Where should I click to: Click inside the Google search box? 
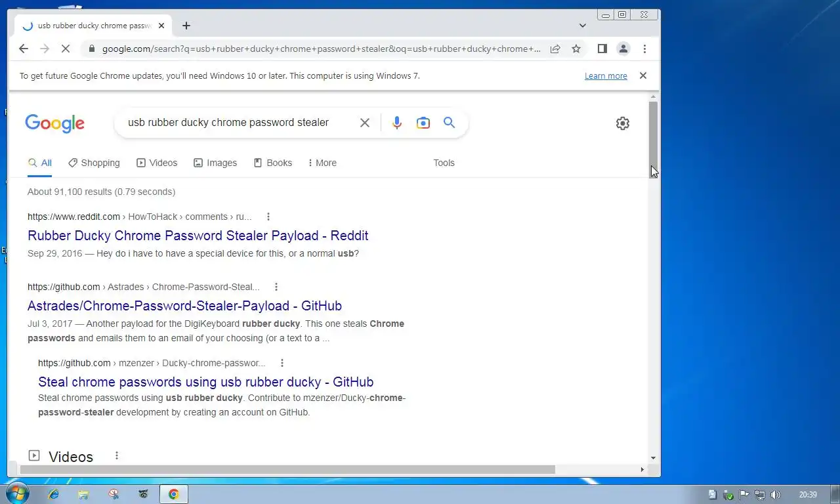point(228,123)
